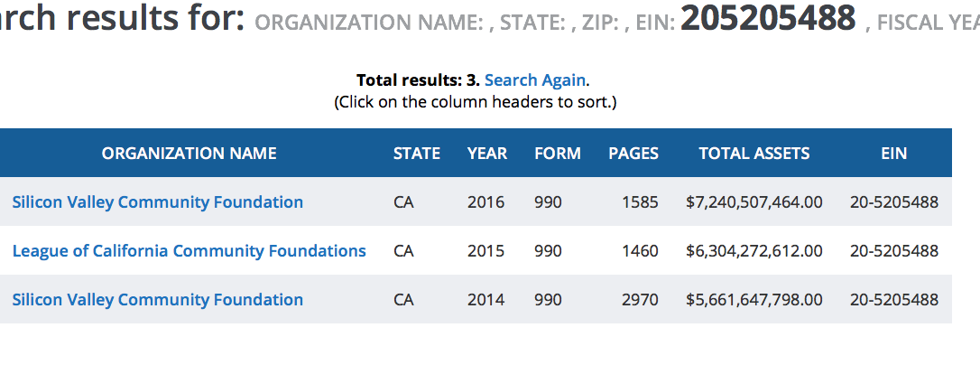Open League of California Community Foundations link
The height and width of the screenshot is (365, 980).
[x=190, y=250]
